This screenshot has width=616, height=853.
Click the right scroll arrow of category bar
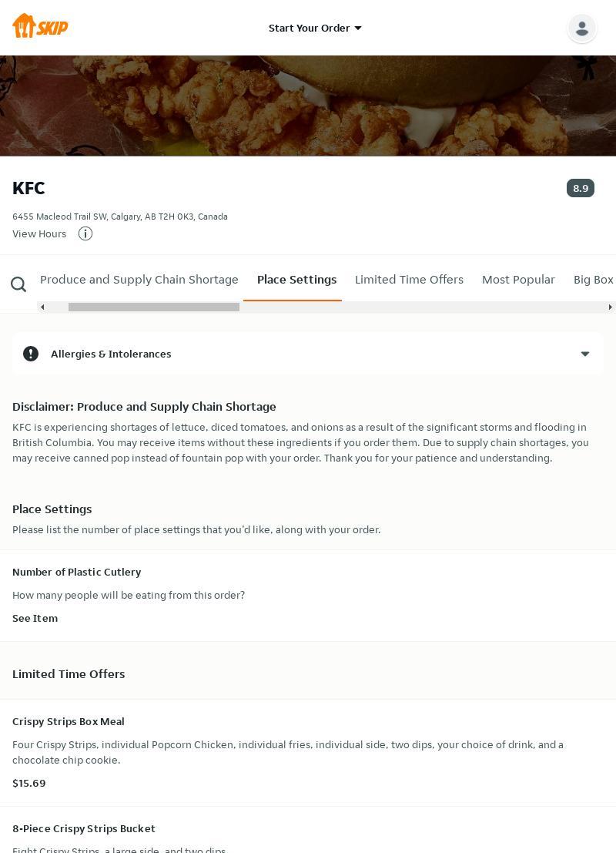610,307
